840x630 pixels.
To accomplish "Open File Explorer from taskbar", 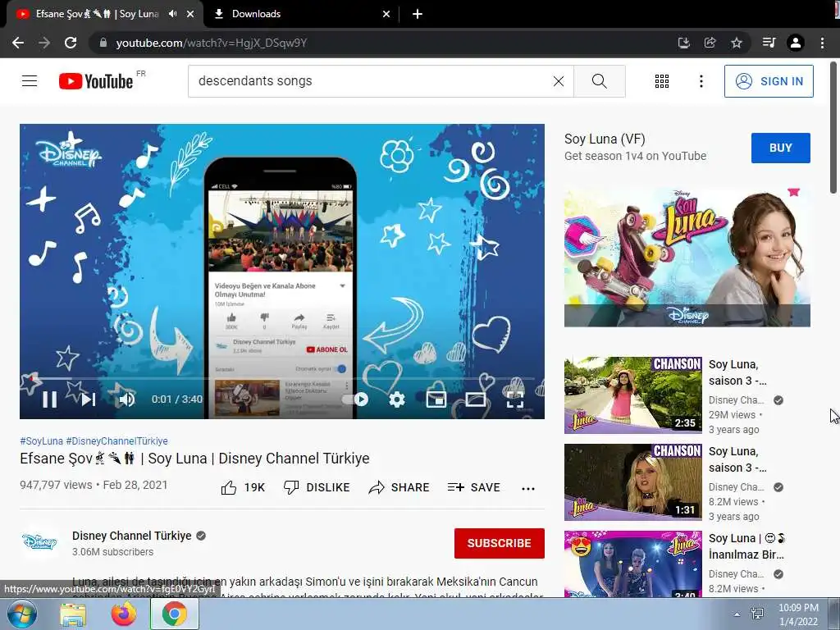I will [x=73, y=614].
